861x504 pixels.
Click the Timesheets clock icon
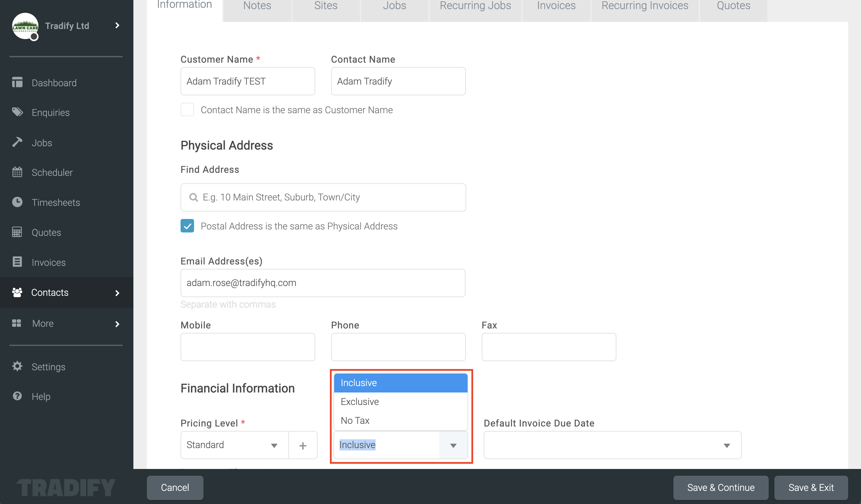[x=17, y=202]
